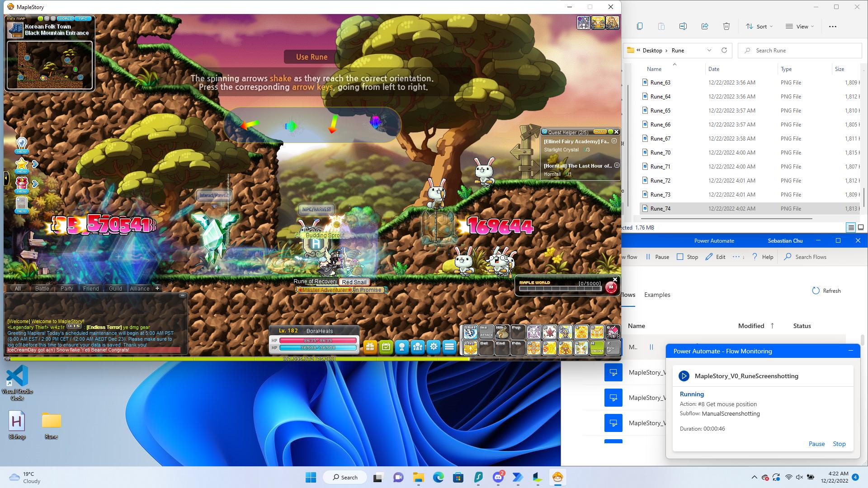The width and height of the screenshot is (868, 488).
Task: Open the character info icon
Action: 401,347
